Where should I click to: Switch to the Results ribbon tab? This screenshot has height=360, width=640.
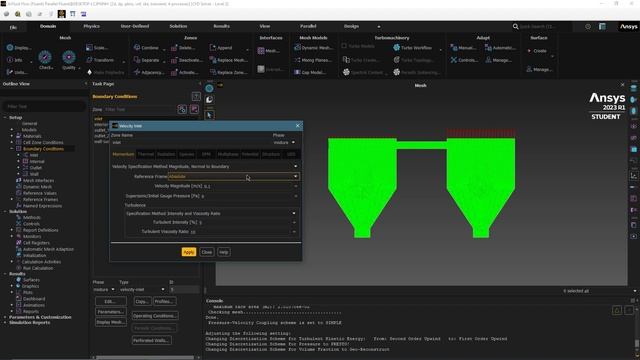222,26
